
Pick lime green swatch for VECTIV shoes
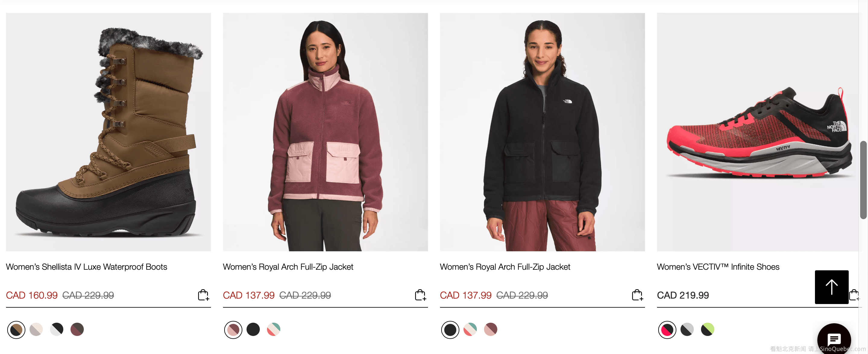coord(708,329)
